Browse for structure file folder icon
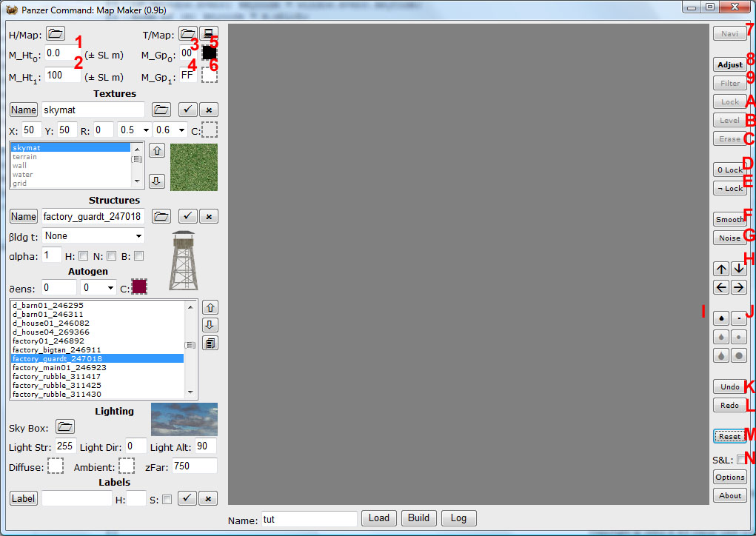Viewport: 756px width, 536px height. (x=161, y=216)
